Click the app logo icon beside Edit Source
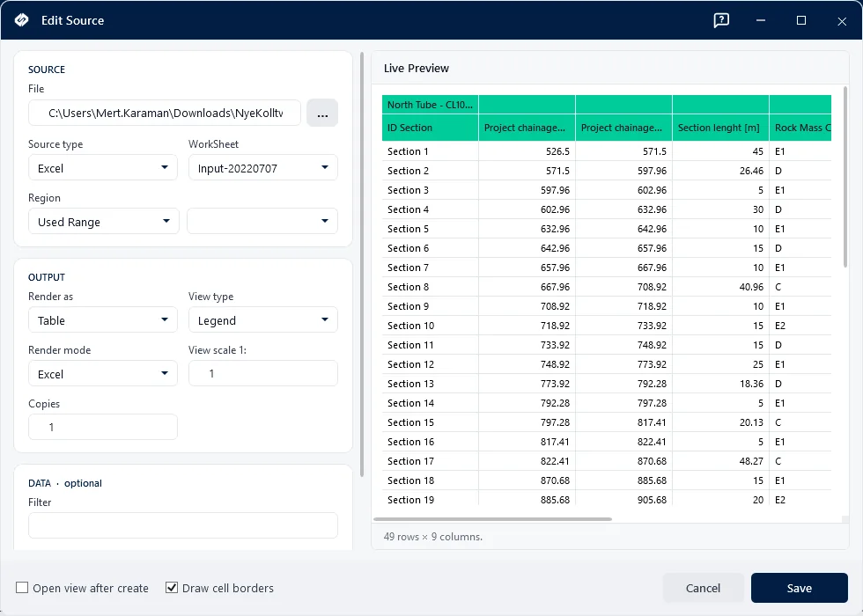This screenshot has width=863, height=616. point(21,20)
